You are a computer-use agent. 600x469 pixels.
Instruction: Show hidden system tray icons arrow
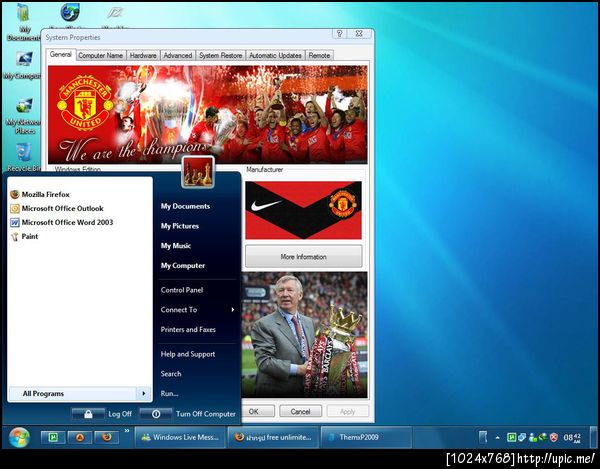point(497,438)
